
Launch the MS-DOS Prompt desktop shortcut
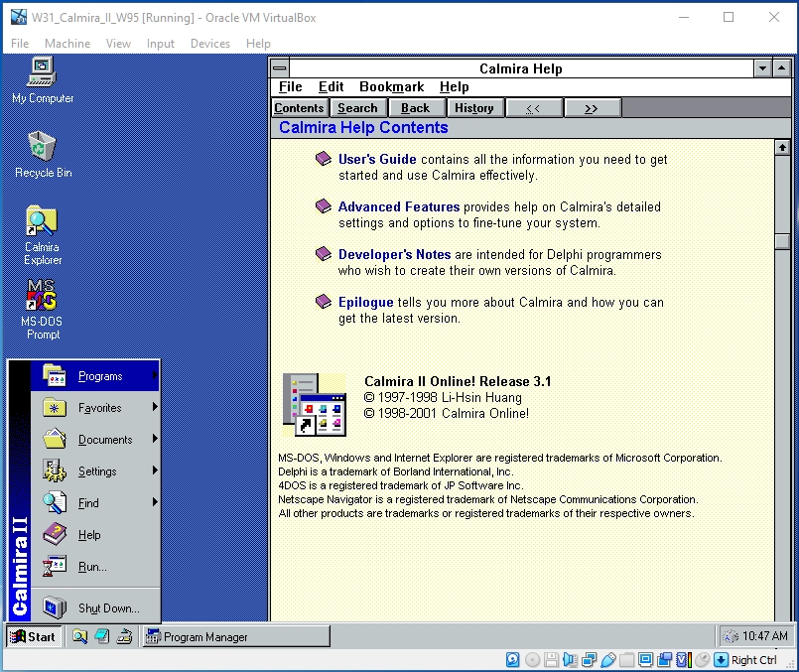[43, 310]
